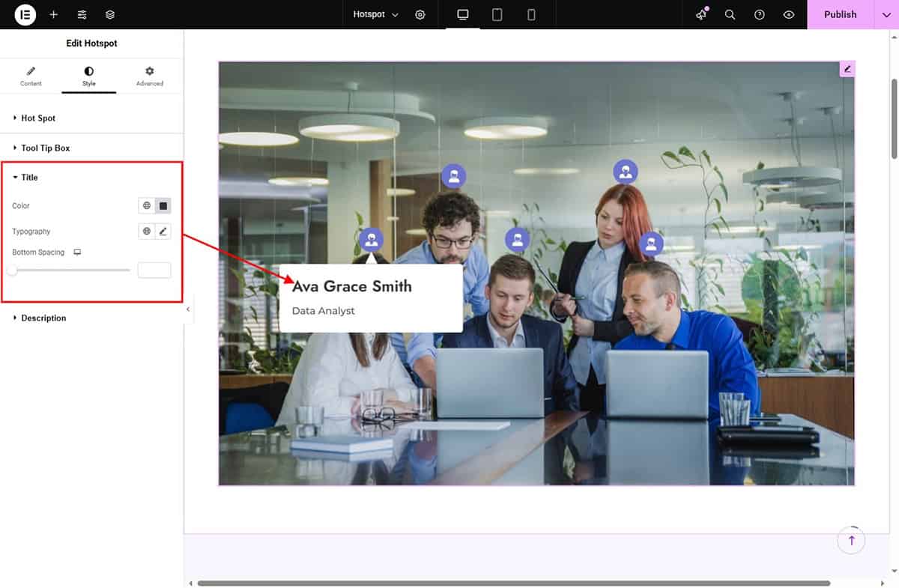Screen dimensions: 899x588
Task: Open Publish options dropdown arrow
Action: point(886,14)
